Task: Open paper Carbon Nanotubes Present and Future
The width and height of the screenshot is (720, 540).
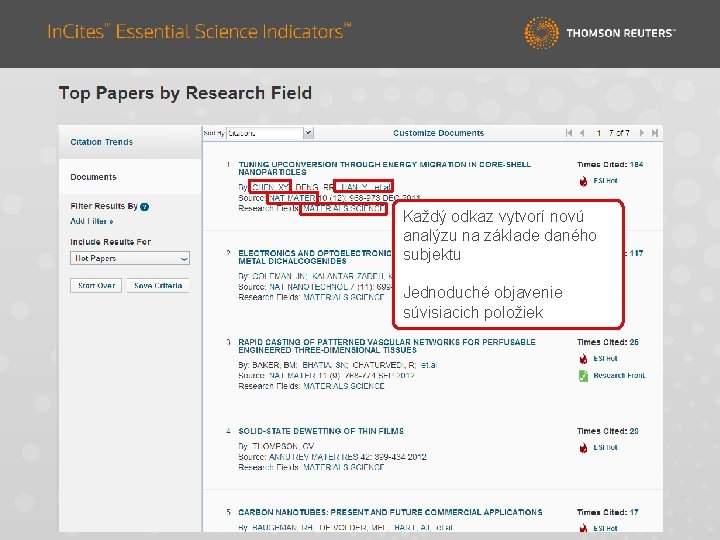Action: 390,512
